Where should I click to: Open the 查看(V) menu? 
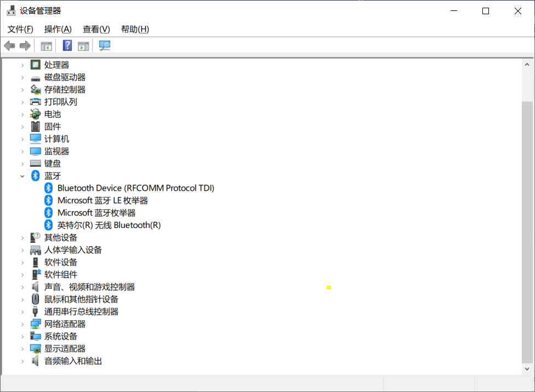click(96, 29)
